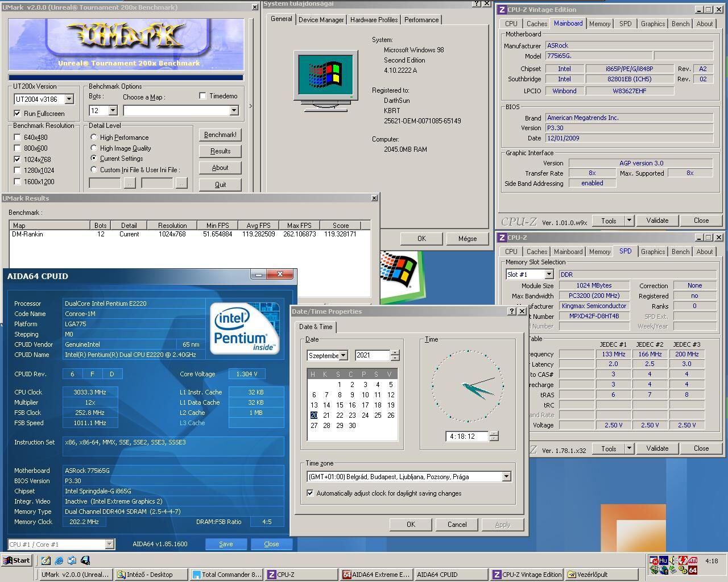
Task: Increase the year spinner value
Action: point(395,352)
